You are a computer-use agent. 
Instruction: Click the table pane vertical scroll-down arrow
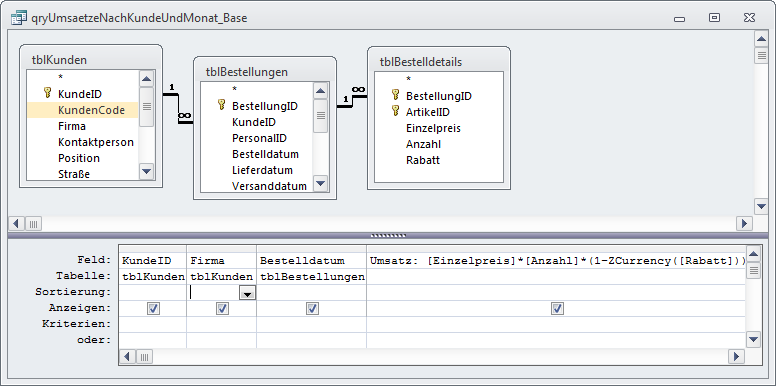point(761,205)
